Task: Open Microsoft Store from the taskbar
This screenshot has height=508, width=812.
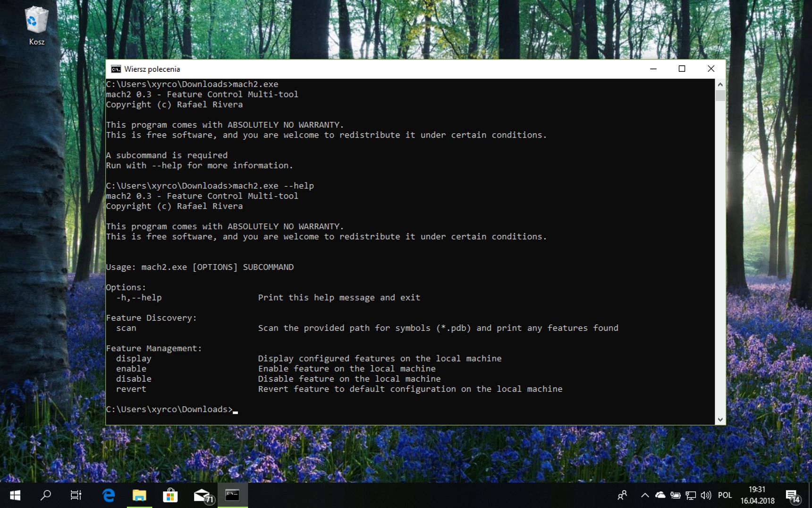Action: point(170,495)
